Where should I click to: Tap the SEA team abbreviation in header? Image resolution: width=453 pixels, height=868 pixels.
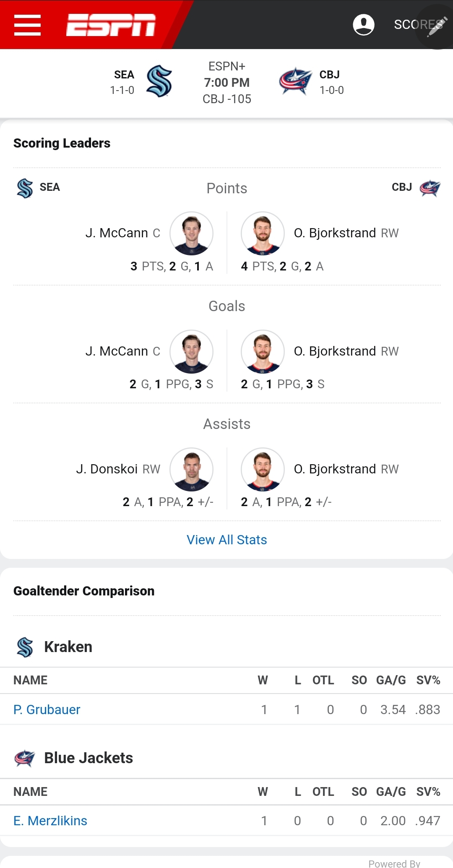(x=124, y=75)
